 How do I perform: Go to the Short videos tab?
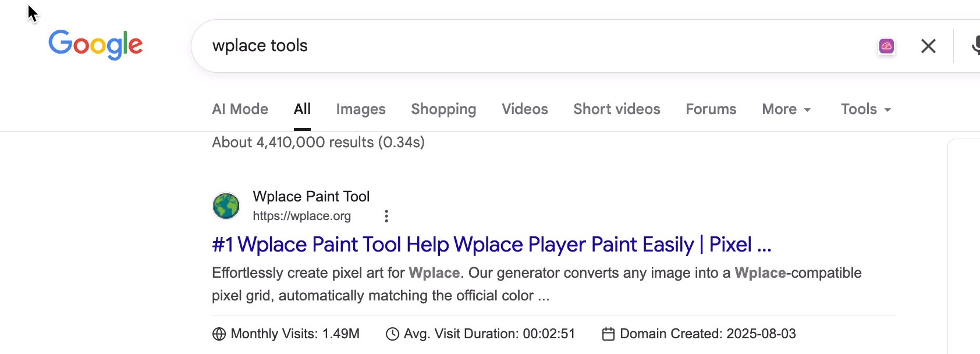click(617, 109)
